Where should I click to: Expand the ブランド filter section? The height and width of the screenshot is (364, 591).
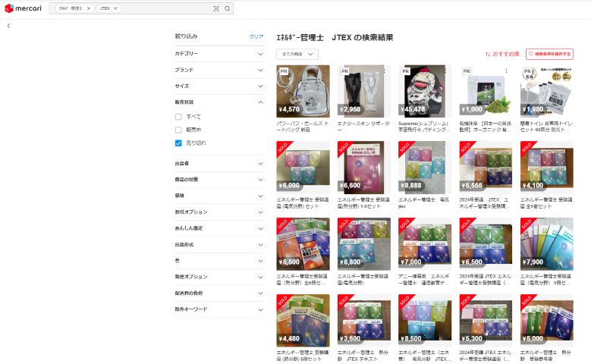pyautogui.click(x=219, y=70)
